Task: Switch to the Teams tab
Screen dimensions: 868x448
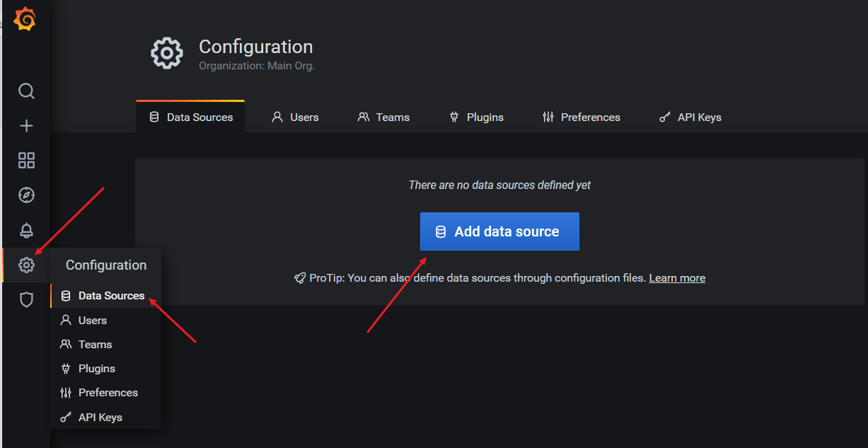Action: pos(383,117)
